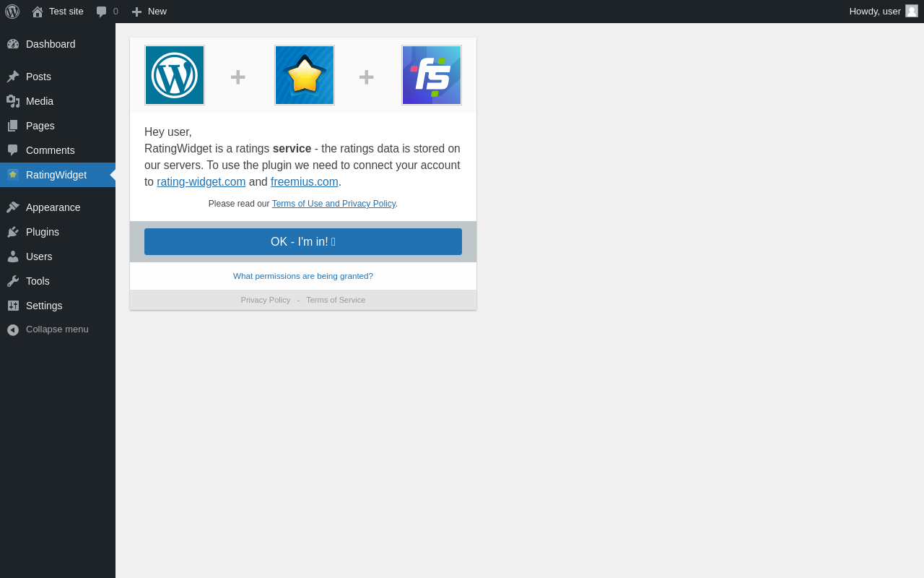924x578 pixels.
Task: Click the Settings sliders icon
Action: [13, 306]
